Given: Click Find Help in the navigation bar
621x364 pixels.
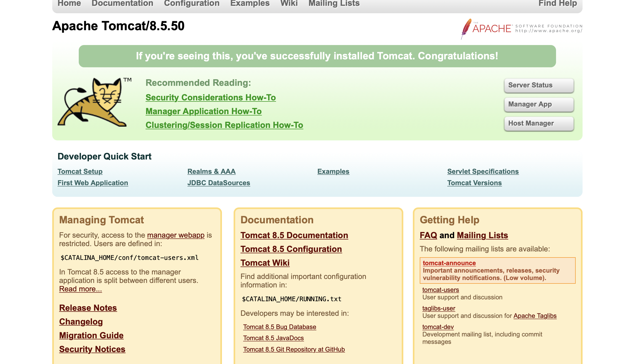Looking at the screenshot, I should (558, 3).
